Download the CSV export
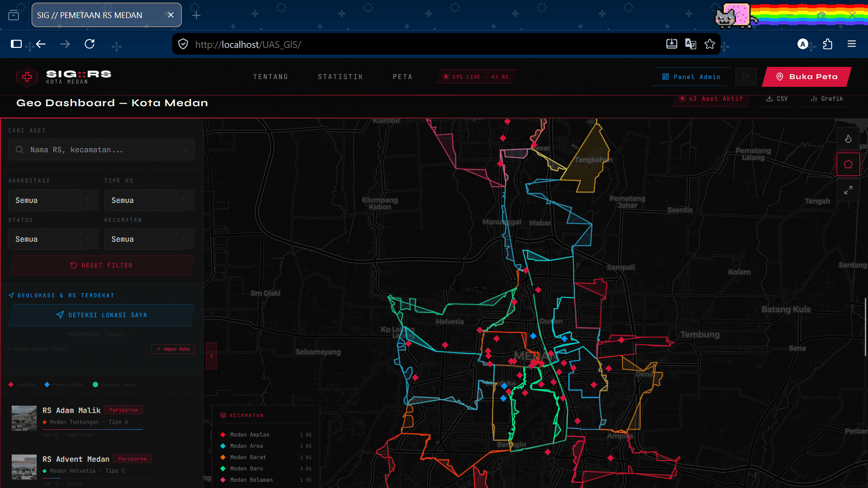 point(777,99)
